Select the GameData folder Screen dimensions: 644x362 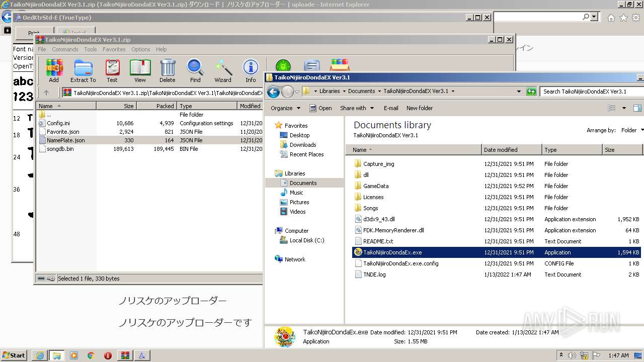point(376,186)
